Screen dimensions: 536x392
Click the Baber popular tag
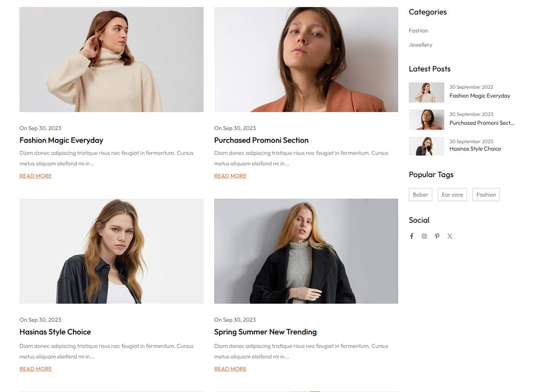point(421,195)
